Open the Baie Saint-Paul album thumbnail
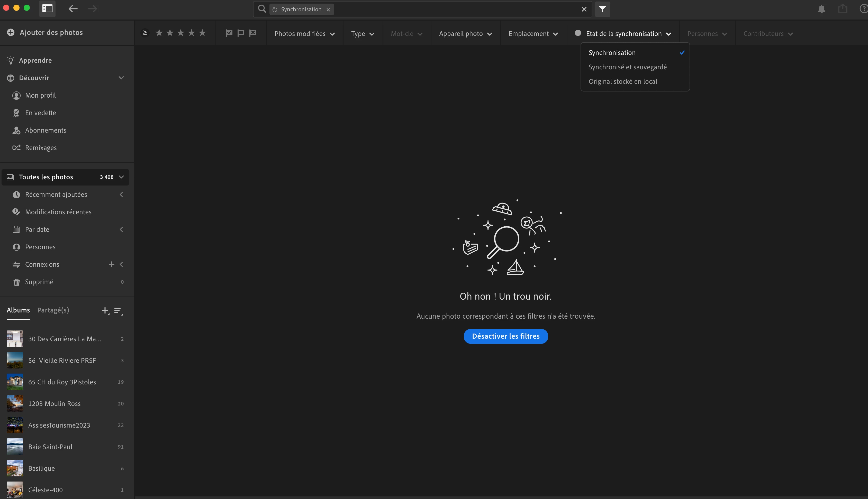 coord(15,447)
